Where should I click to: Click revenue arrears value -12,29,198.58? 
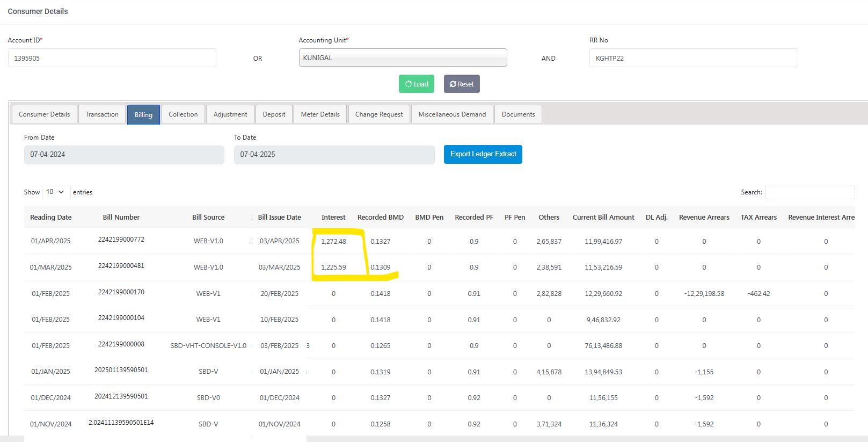pyautogui.click(x=704, y=294)
